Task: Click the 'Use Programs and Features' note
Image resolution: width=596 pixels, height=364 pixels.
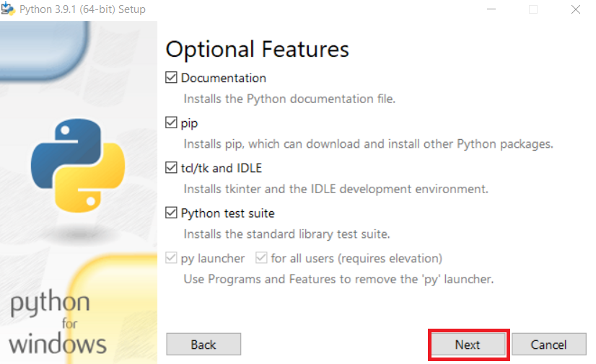Action: [x=338, y=279]
